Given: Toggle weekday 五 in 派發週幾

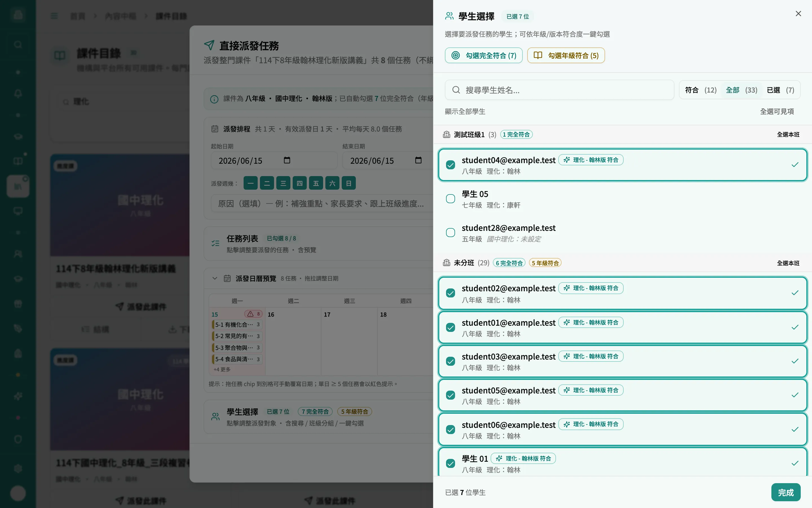Looking at the screenshot, I should 316,183.
